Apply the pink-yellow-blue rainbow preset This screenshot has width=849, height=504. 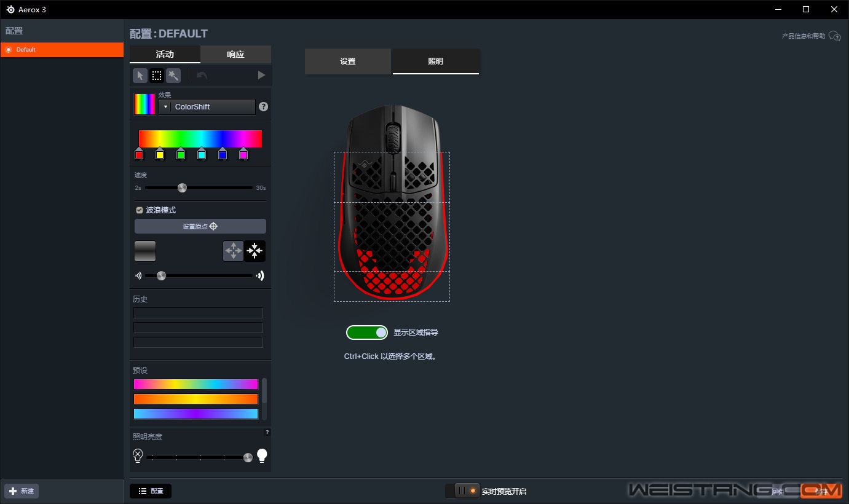[x=195, y=384]
